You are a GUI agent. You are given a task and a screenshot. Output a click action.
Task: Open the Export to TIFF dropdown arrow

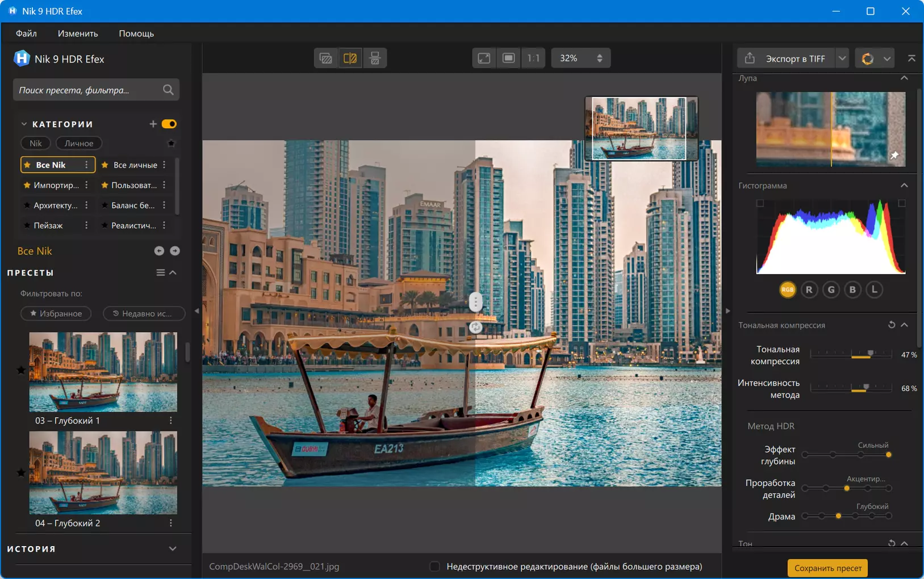(x=842, y=58)
